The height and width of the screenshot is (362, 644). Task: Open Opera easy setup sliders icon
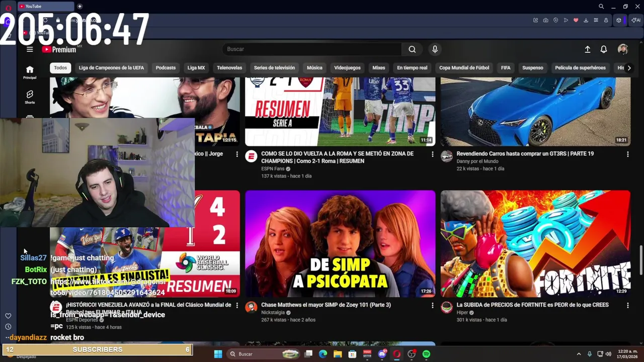[596, 20]
